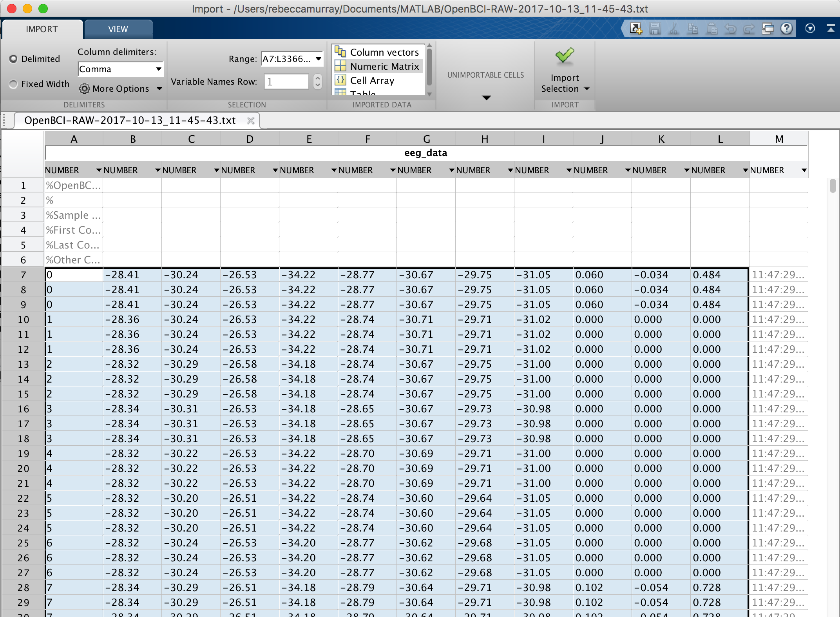
Task: Click the switch windows icon
Action: tap(768, 29)
